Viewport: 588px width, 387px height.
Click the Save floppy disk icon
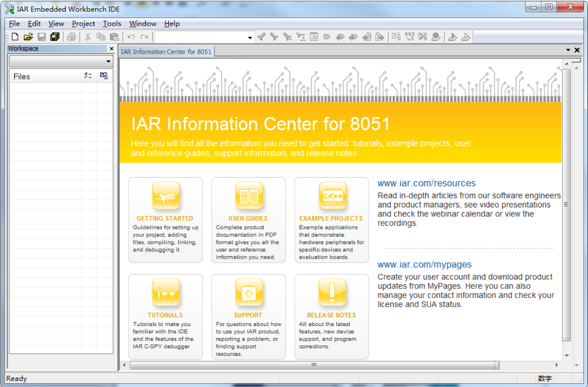[x=42, y=37]
